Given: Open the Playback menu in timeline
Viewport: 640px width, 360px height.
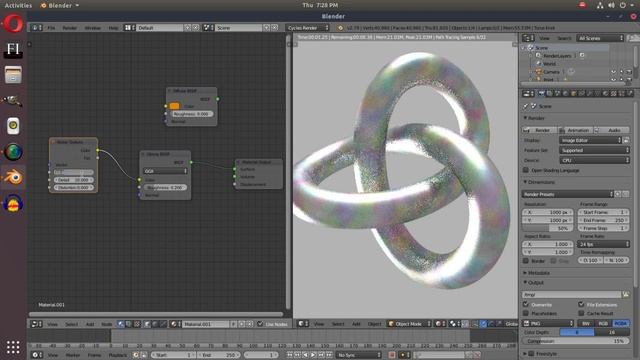Looking at the screenshot, I should click(x=118, y=355).
